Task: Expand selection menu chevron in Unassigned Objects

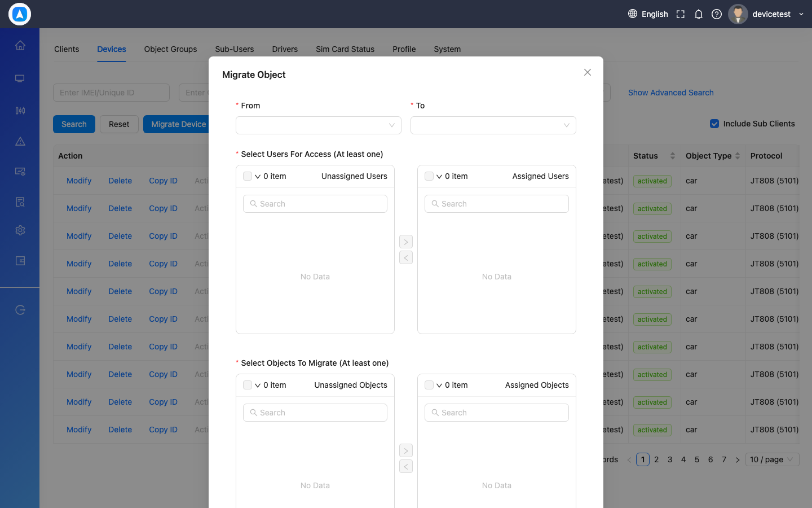Action: (258, 386)
